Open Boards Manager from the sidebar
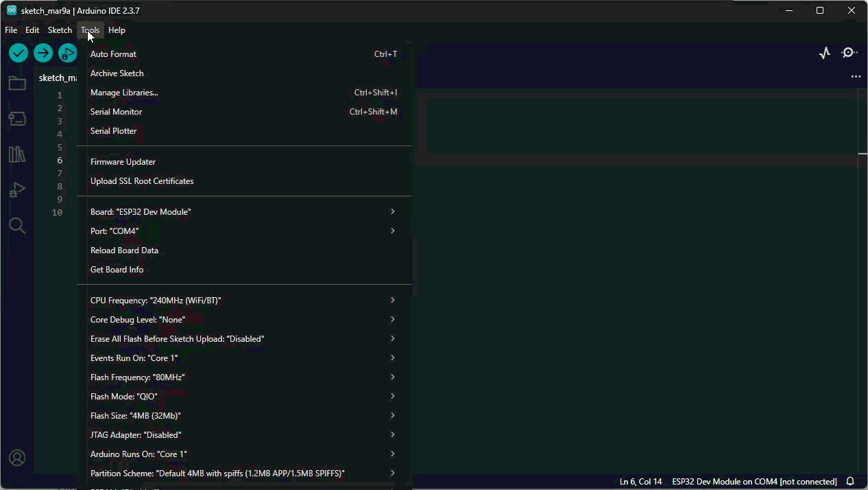This screenshot has width=868, height=490. pos(17,119)
